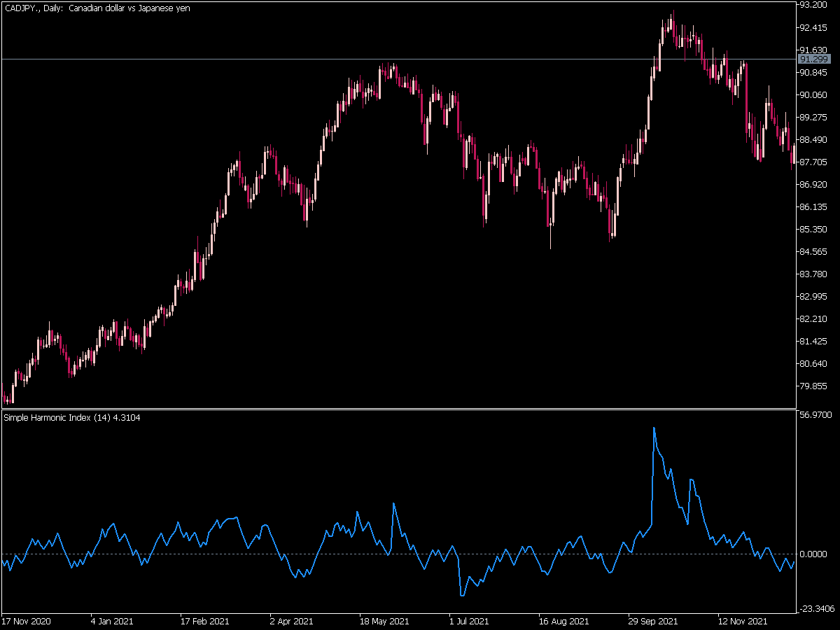The image size is (840, 630).
Task: Click the 17 Feb 2021 date label
Action: point(204,621)
